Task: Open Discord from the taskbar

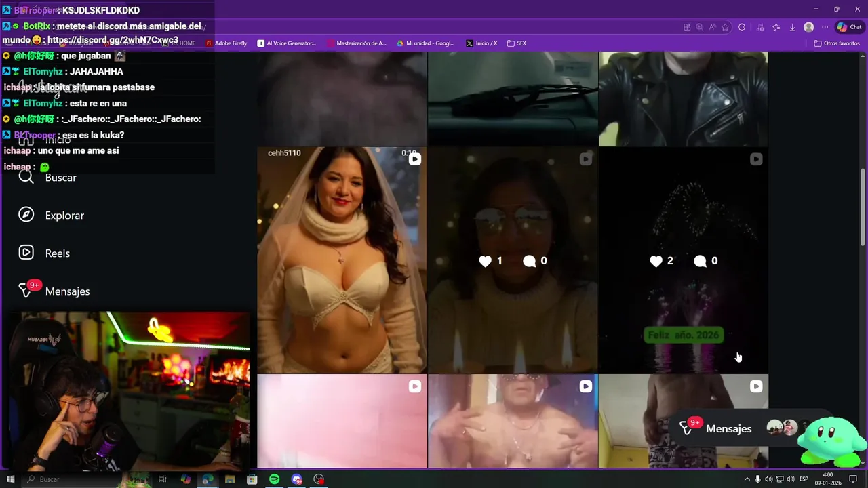Action: pos(296,479)
